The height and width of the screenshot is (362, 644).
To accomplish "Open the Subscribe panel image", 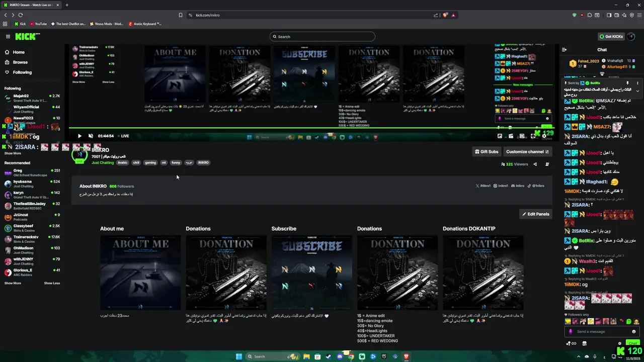I will coord(312,273).
